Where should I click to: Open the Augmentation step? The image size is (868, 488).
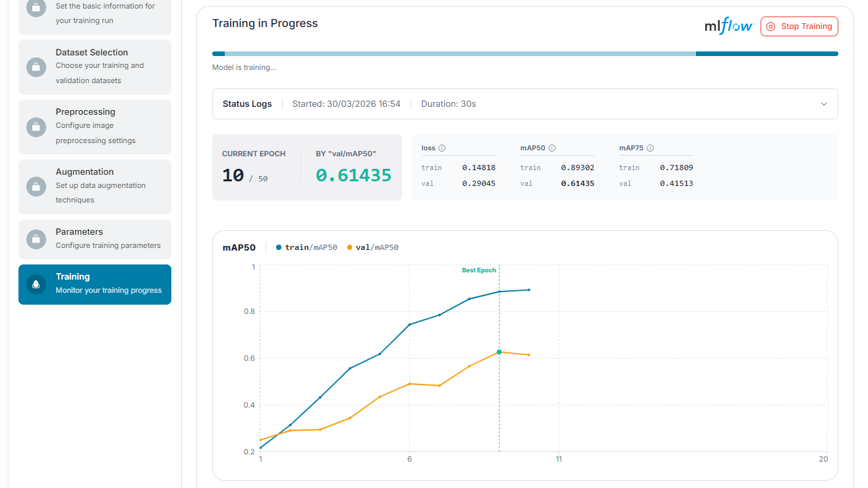(x=95, y=187)
